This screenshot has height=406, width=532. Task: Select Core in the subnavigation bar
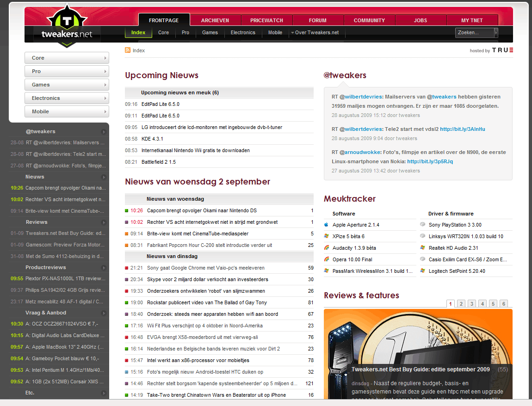164,32
